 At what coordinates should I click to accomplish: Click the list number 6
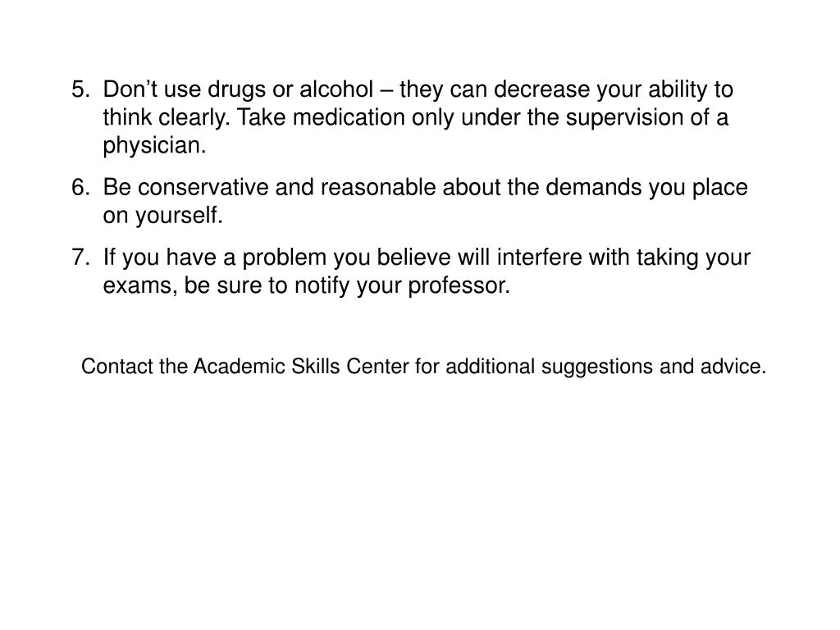(80, 188)
